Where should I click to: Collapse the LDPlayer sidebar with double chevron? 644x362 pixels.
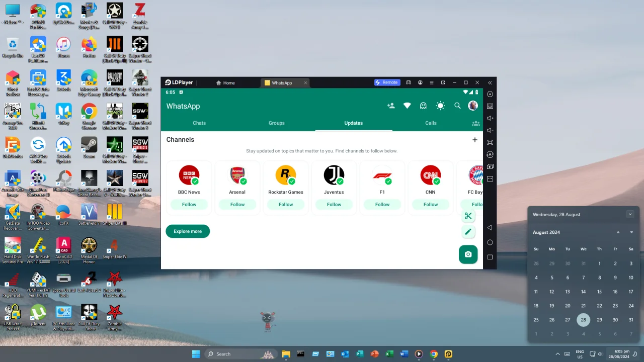click(x=490, y=82)
